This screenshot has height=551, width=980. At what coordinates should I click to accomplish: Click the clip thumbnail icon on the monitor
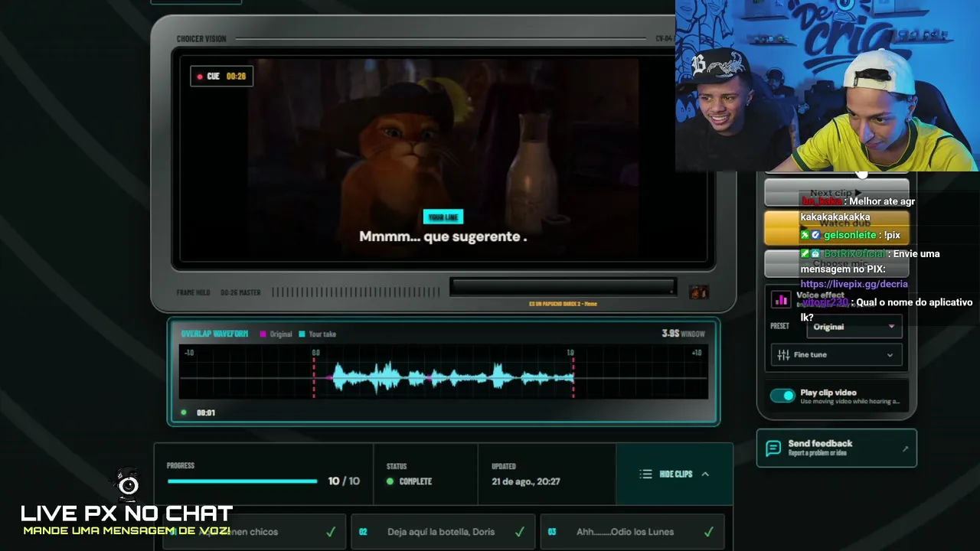698,292
